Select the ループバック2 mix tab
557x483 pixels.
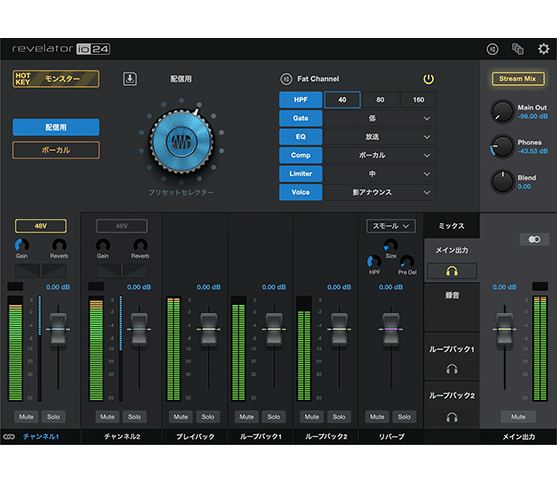[452, 396]
